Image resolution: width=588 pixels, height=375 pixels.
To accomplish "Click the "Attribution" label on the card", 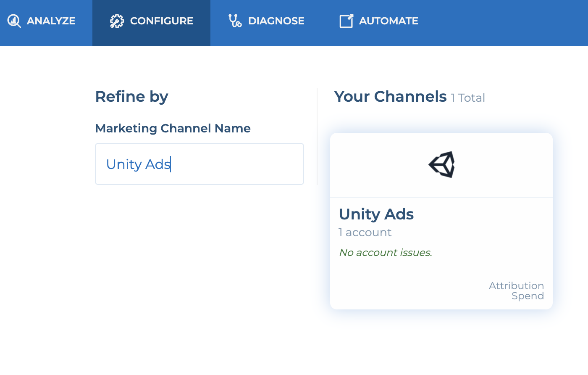I will coord(516,286).
